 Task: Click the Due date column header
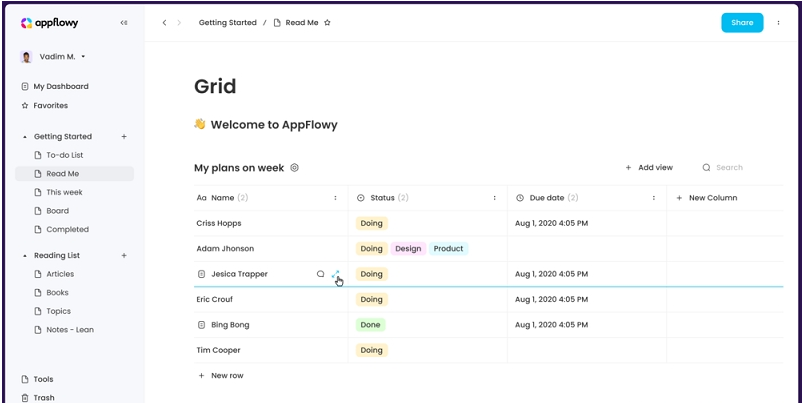587,198
